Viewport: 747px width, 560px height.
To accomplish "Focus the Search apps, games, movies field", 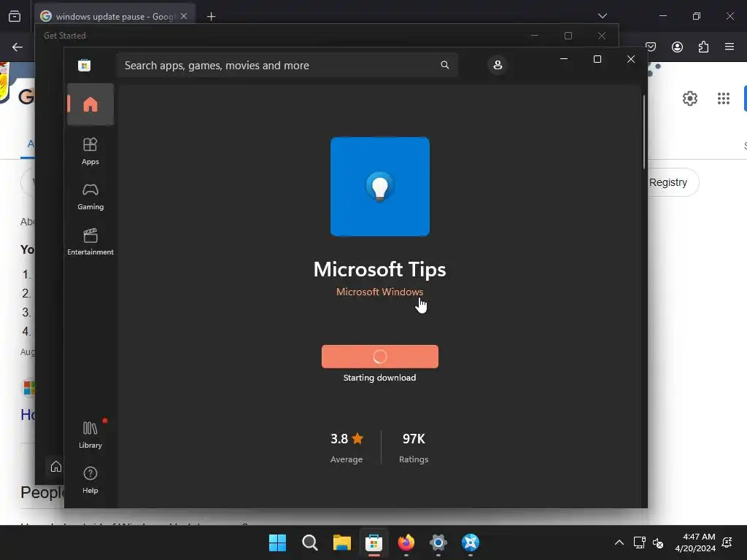I will click(x=286, y=65).
